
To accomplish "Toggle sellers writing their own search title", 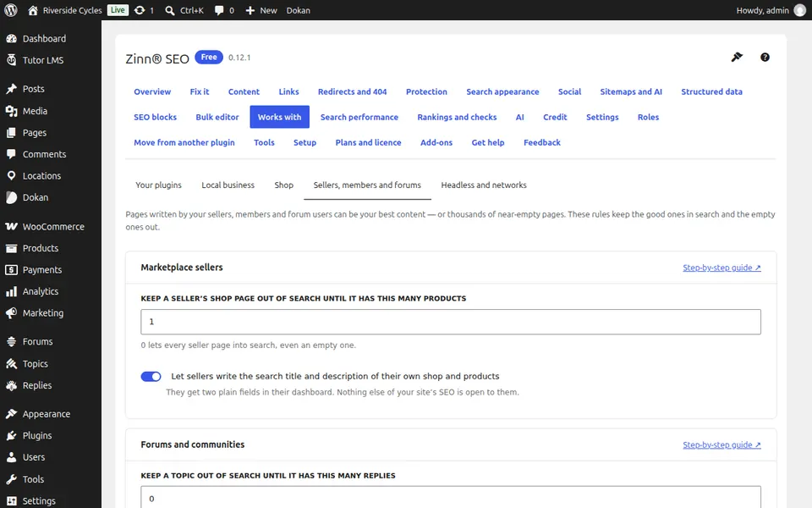I will [x=151, y=376].
